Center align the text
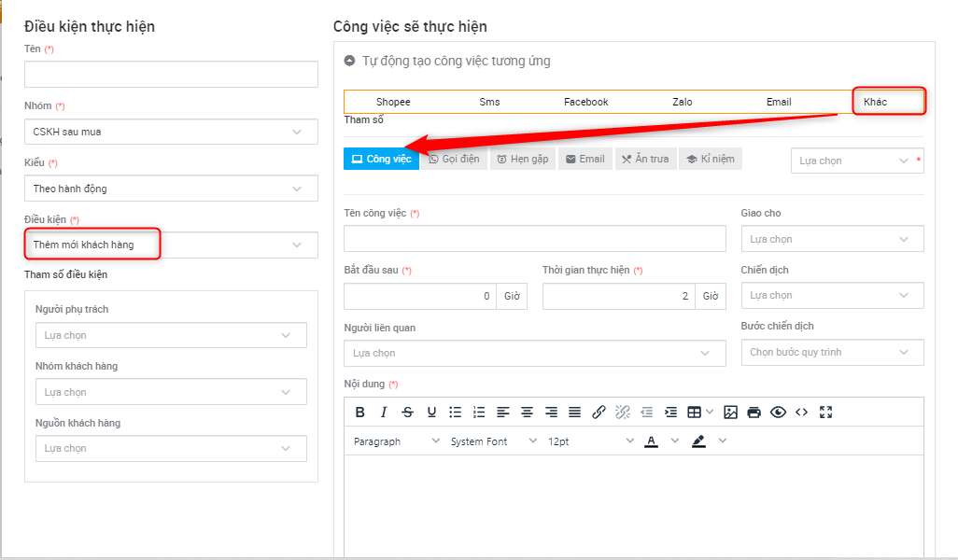 tap(527, 412)
